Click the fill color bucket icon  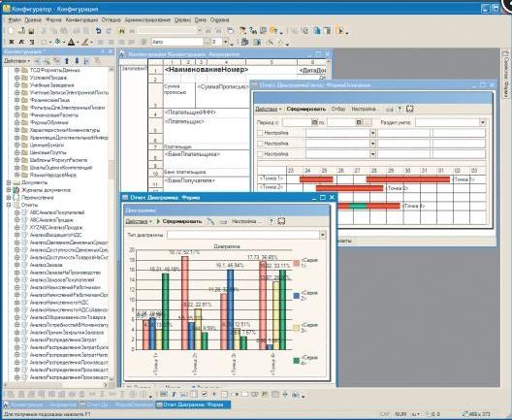(x=58, y=42)
